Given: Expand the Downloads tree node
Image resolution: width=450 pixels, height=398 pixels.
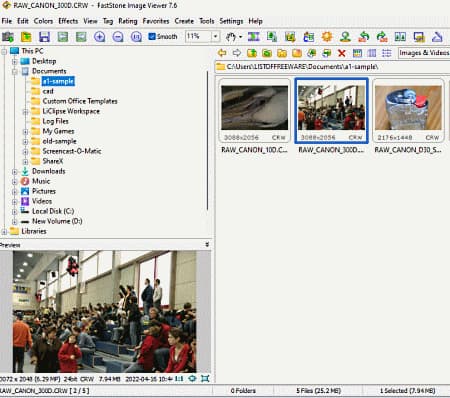Looking at the screenshot, I should pos(14,172).
